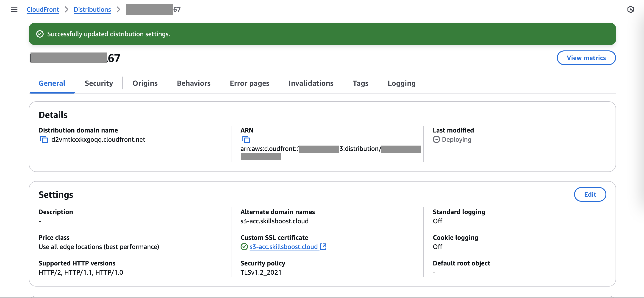Click the external link icon beside certificate

point(323,247)
